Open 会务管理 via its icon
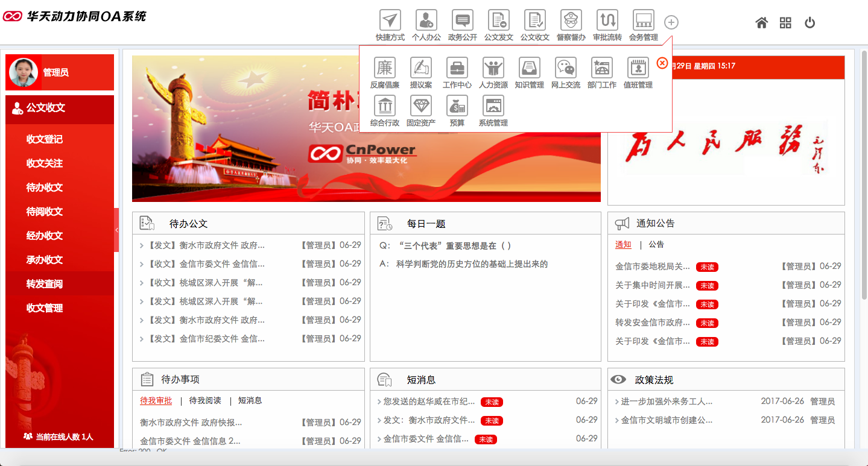This screenshot has width=868, height=466. pyautogui.click(x=643, y=22)
